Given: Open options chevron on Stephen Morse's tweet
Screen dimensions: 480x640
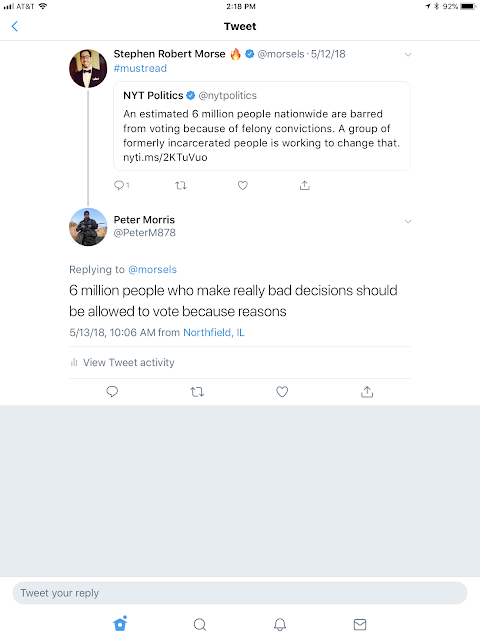Looking at the screenshot, I should click(x=408, y=54).
